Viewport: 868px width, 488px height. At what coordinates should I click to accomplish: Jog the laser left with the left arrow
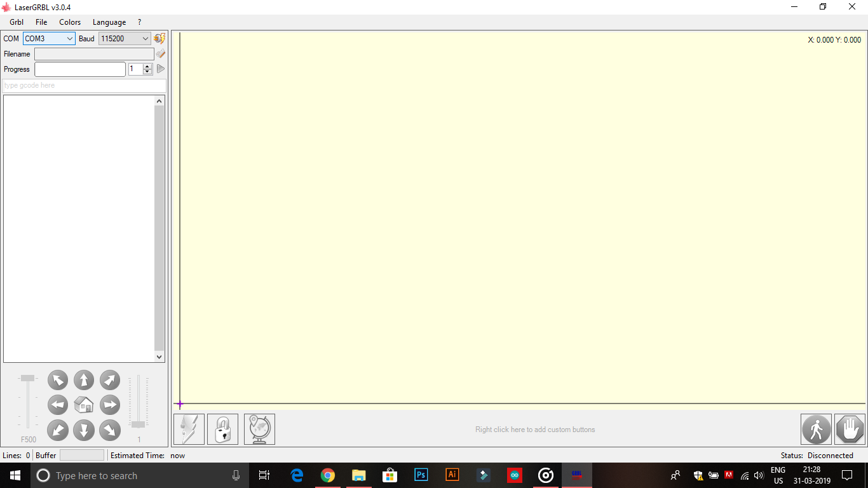click(57, 404)
